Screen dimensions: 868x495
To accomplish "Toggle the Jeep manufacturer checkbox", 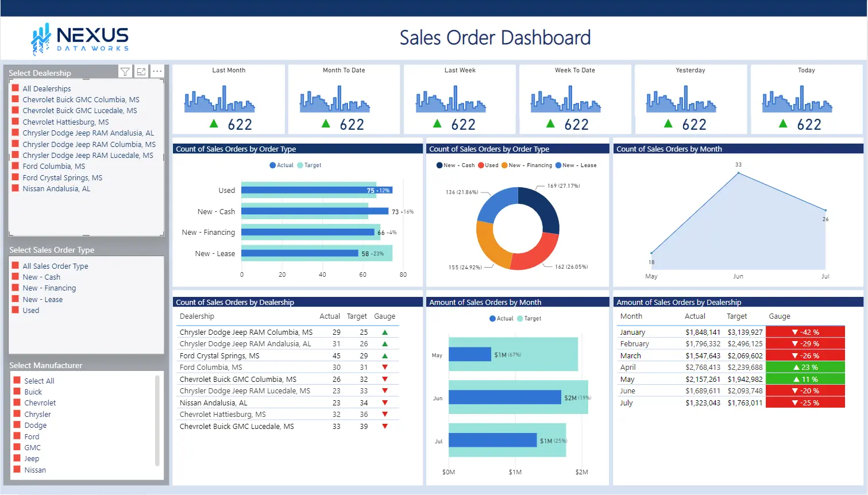I will (17, 458).
